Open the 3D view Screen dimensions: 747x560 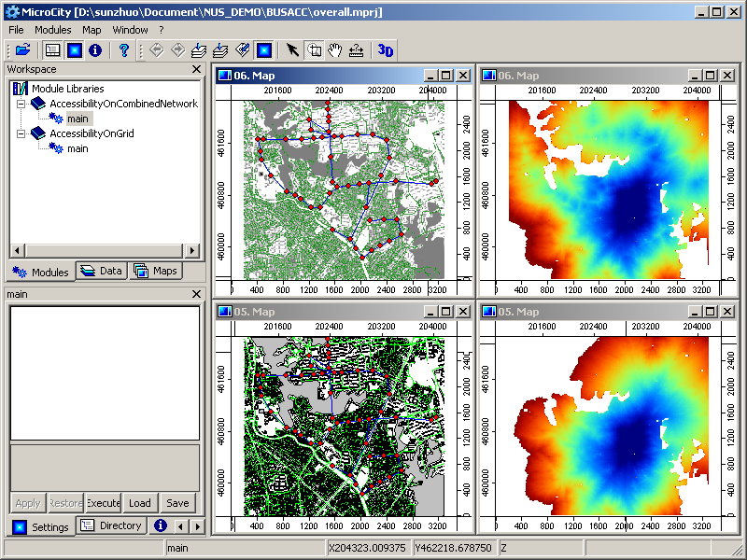point(386,50)
